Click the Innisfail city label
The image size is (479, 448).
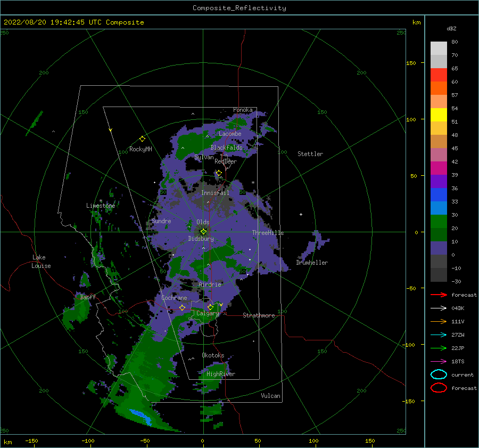pos(215,193)
